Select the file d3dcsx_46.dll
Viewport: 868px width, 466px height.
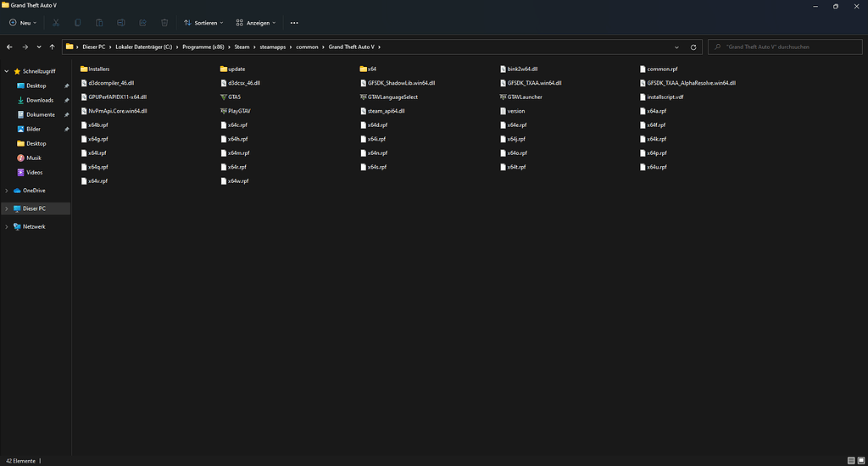tap(240, 83)
